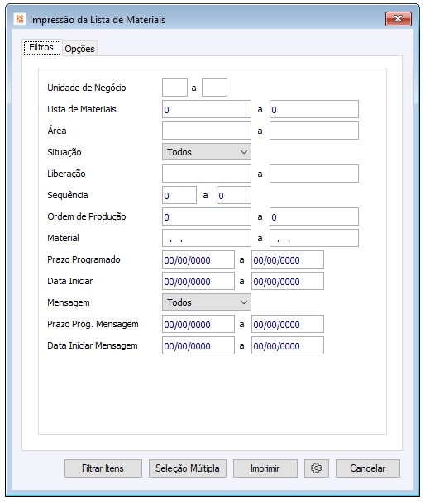Click the Material start field
The width and height of the screenshot is (425, 504).
(207, 238)
